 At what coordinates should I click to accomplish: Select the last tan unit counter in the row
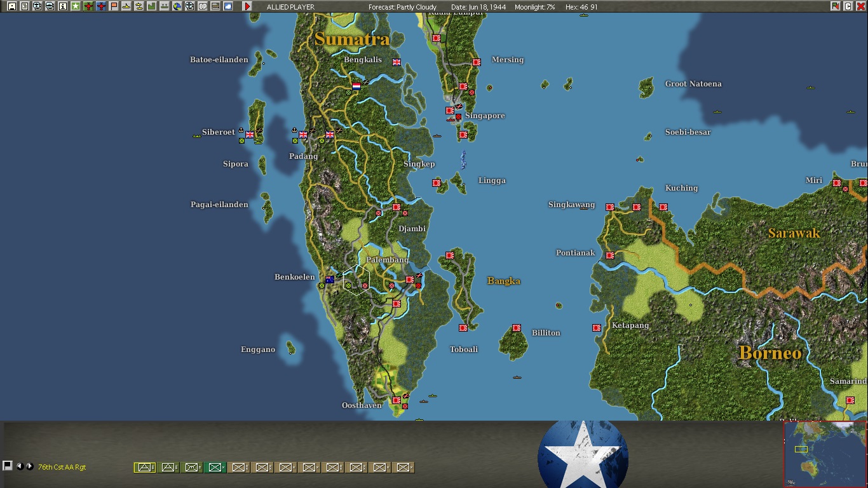click(403, 468)
